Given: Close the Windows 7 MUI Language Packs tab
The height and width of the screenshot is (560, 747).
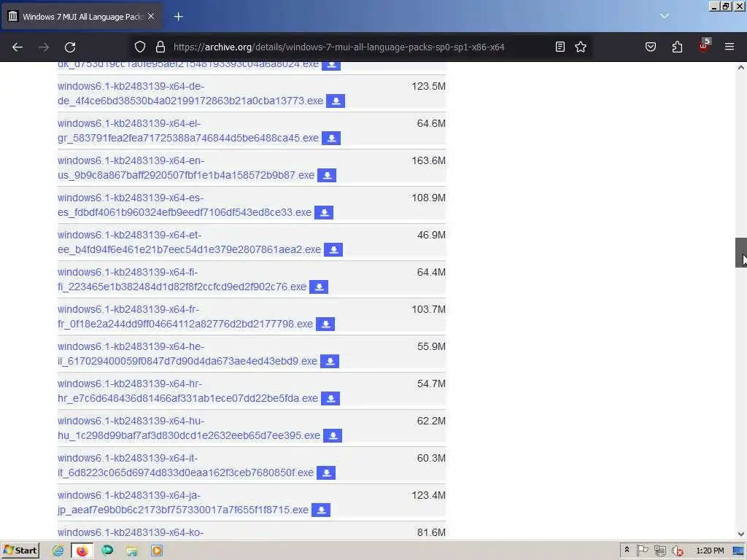Looking at the screenshot, I should tap(151, 16).
